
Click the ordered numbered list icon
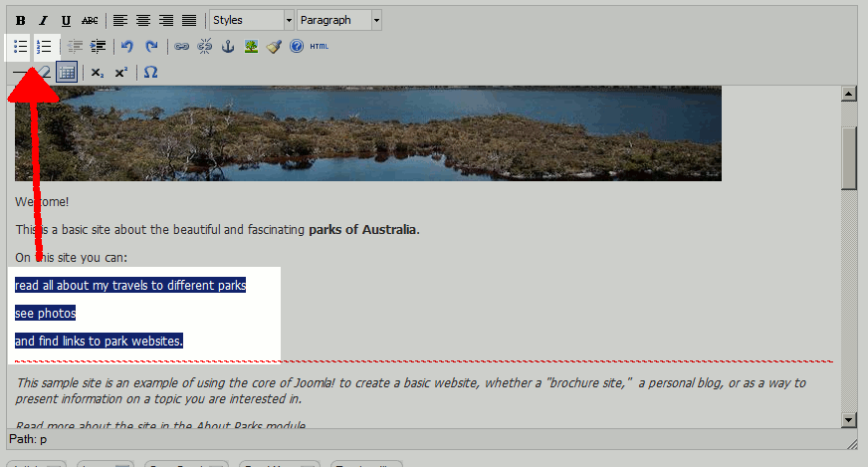tap(44, 46)
